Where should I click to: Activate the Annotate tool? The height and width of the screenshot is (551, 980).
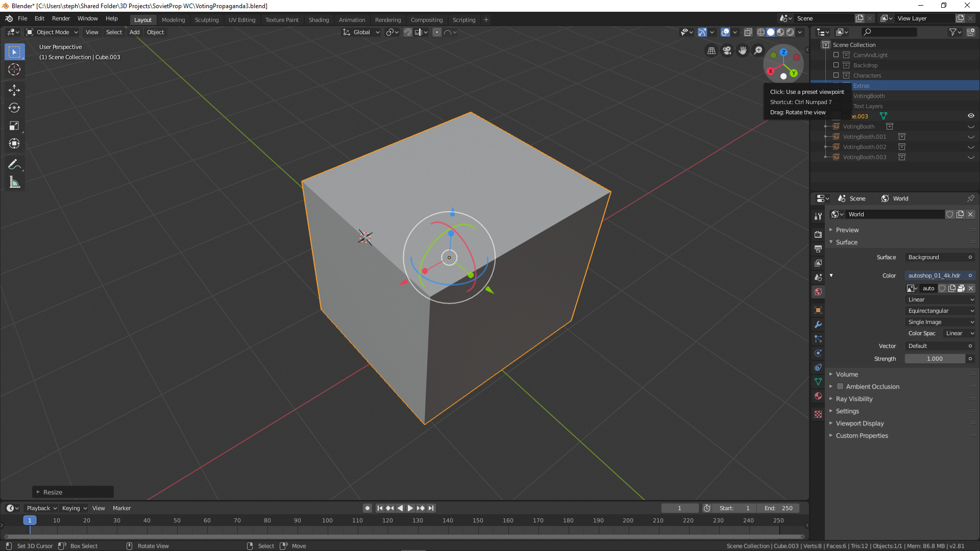14,164
